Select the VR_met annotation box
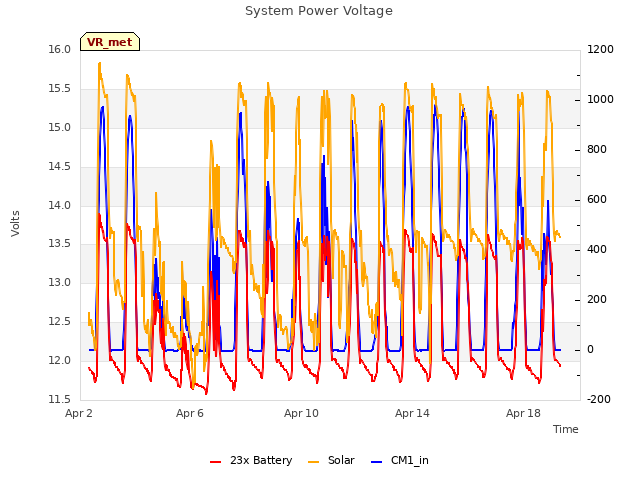This screenshot has height=480, width=640. coord(110,42)
